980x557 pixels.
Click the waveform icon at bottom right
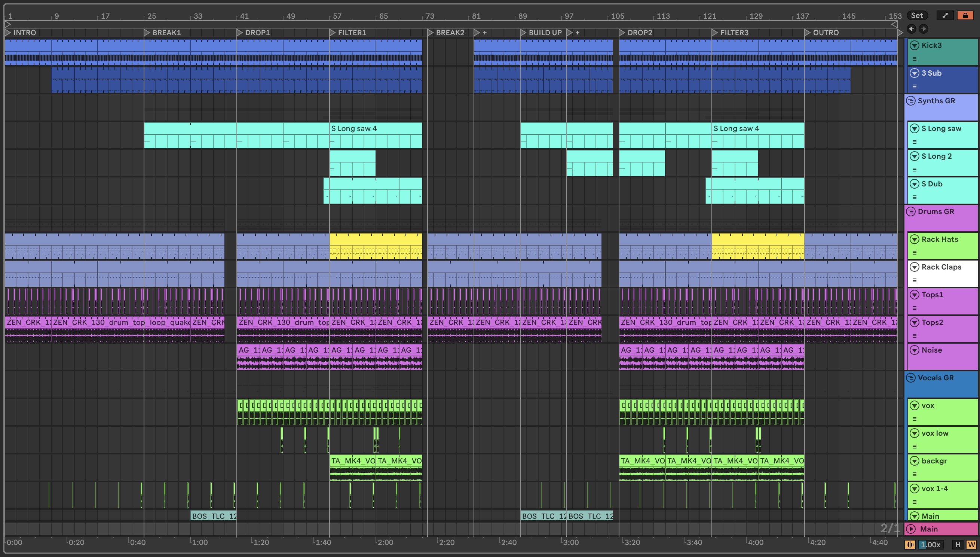tap(910, 544)
